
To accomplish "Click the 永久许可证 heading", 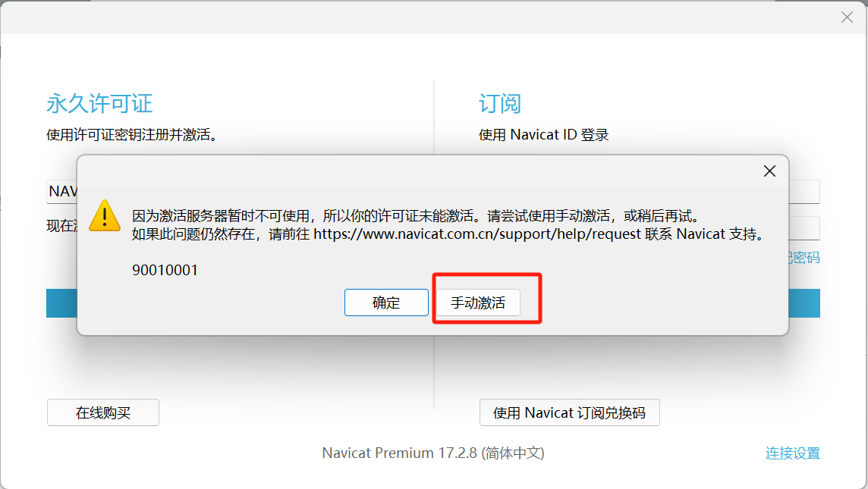I will [x=99, y=103].
